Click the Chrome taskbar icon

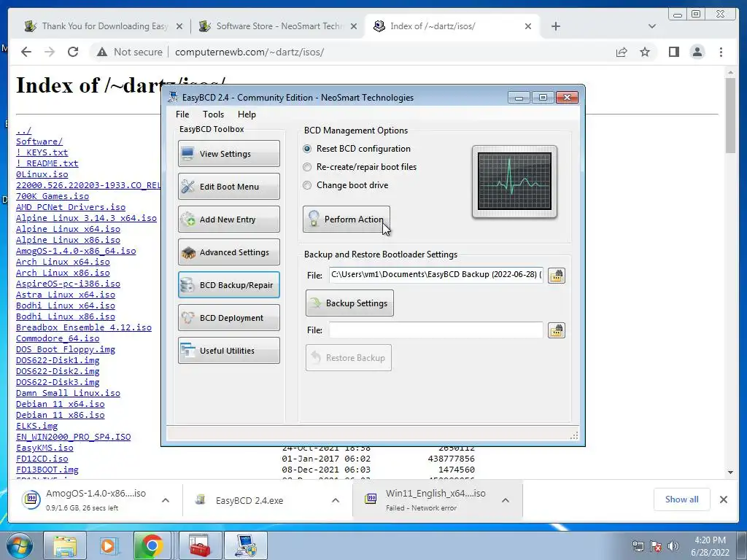(152, 545)
